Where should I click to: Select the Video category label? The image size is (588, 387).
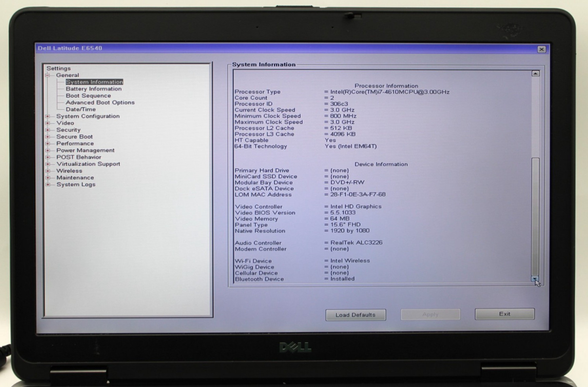65,123
